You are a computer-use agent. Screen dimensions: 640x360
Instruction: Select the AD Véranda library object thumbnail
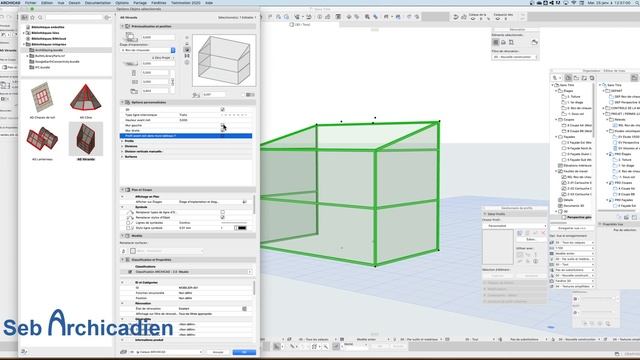pyautogui.click(x=86, y=139)
